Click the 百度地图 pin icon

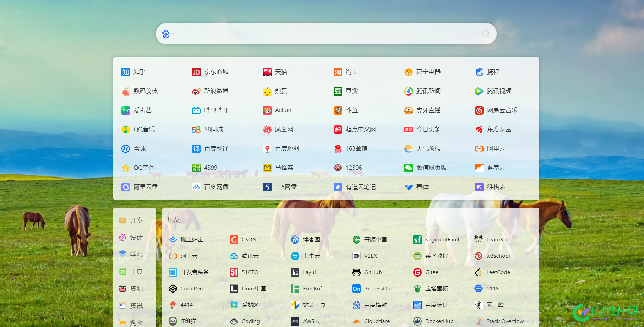click(x=267, y=149)
